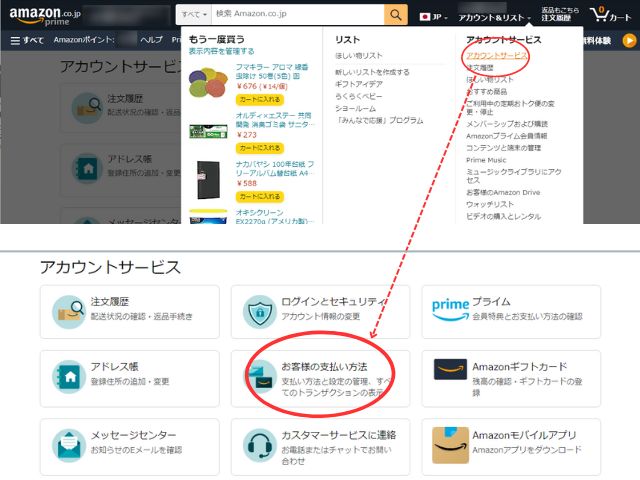This screenshot has height=480, width=640.
Task: Click the Japan flag language icon
Action: coord(425,17)
